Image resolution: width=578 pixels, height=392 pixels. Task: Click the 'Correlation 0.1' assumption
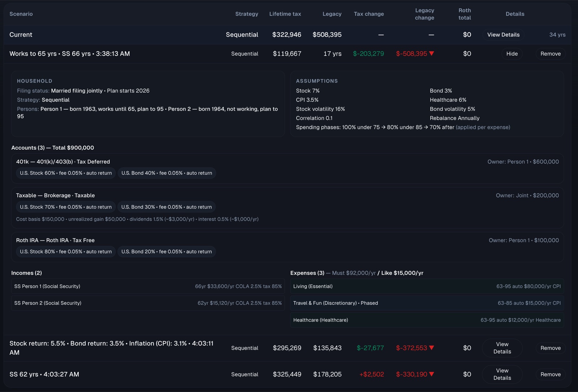pos(314,118)
